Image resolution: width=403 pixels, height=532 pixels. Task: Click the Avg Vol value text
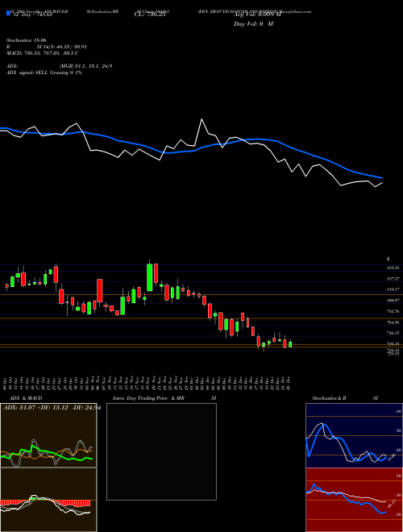pos(257,15)
